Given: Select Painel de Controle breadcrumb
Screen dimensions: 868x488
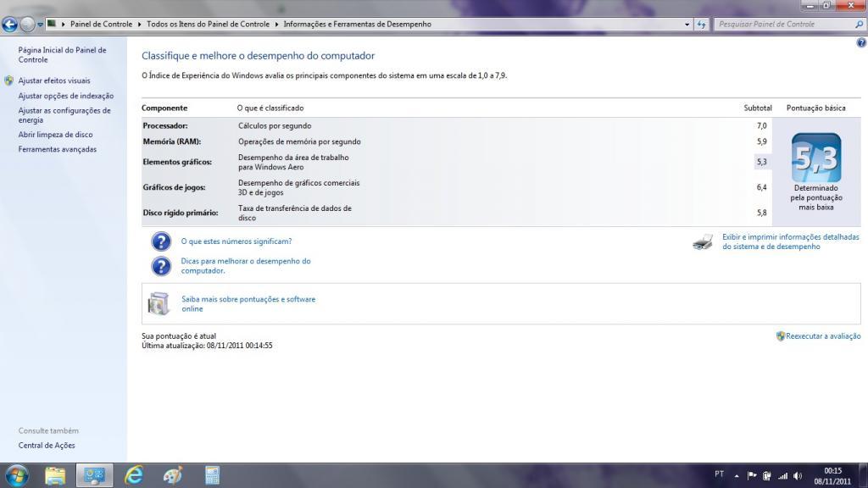Looking at the screenshot, I should tap(102, 25).
